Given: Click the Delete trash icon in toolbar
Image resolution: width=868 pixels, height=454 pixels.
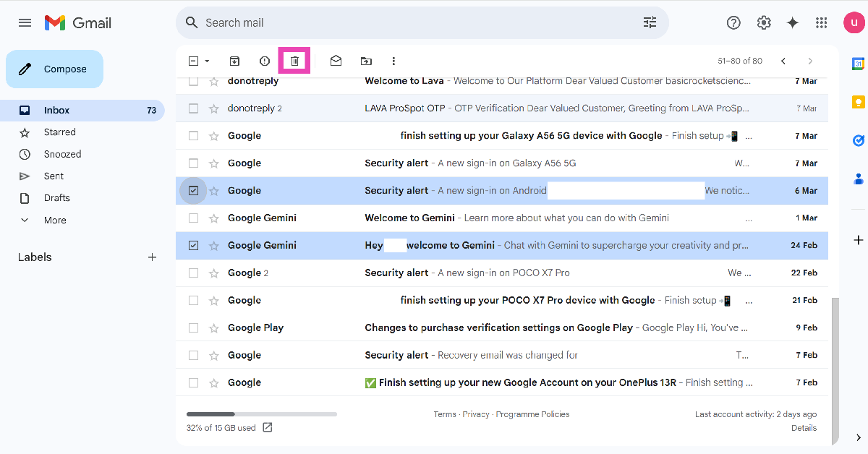Looking at the screenshot, I should coord(295,61).
